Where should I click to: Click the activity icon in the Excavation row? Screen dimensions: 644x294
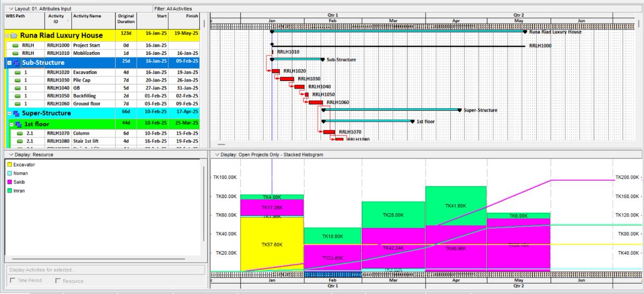tap(17, 72)
